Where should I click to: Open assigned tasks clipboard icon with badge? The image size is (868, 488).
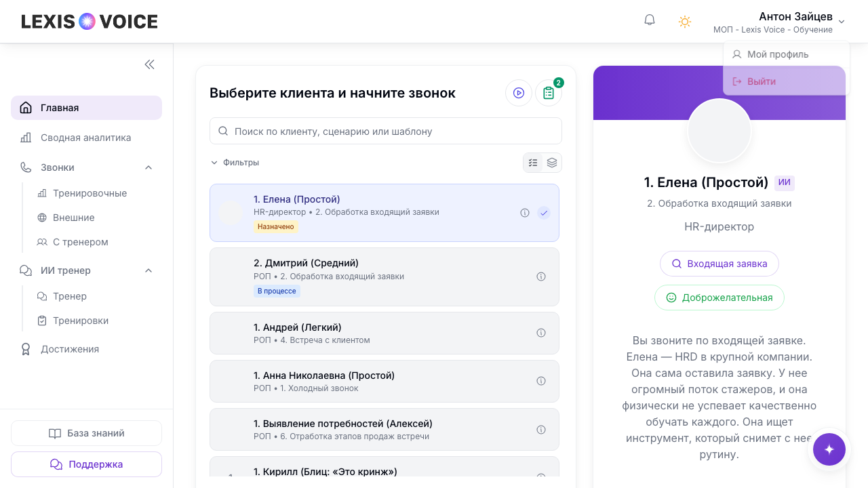(x=549, y=93)
